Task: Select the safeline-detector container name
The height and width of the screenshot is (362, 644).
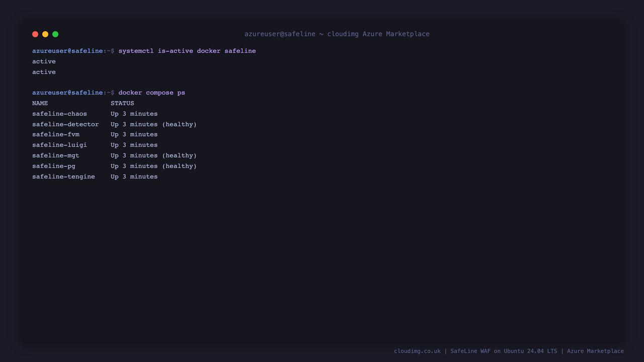Action: click(65, 124)
